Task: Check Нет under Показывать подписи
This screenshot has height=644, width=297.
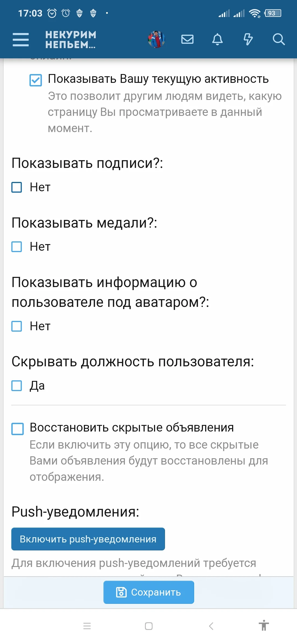Action: [x=16, y=187]
